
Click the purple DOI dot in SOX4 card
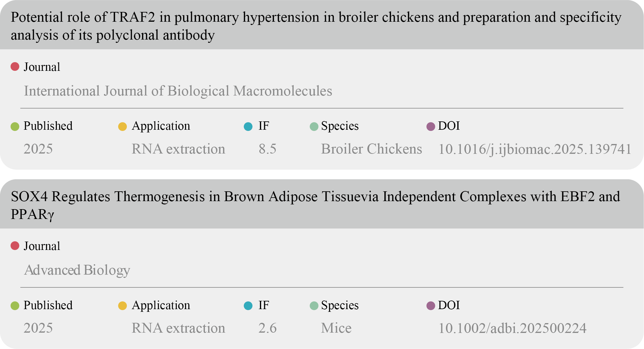coord(431,306)
